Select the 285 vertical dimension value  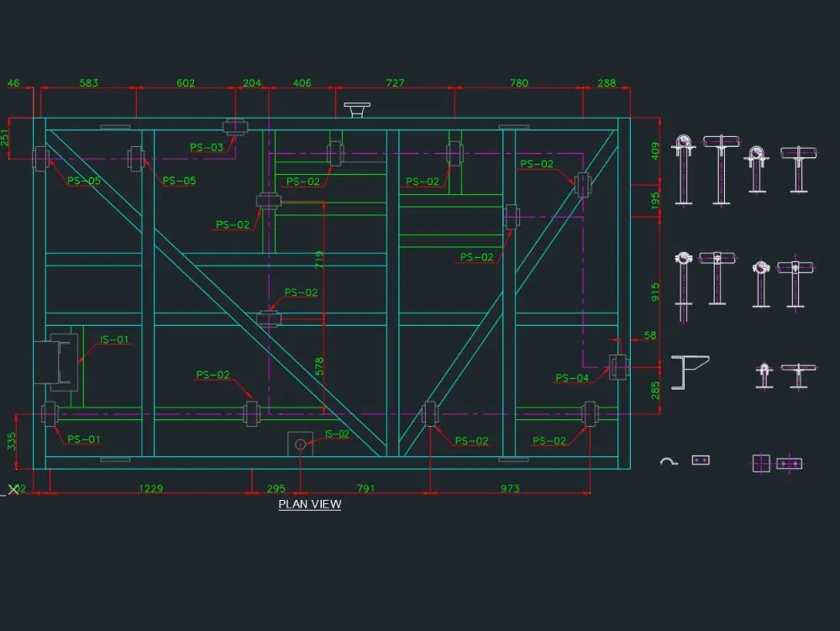(654, 391)
